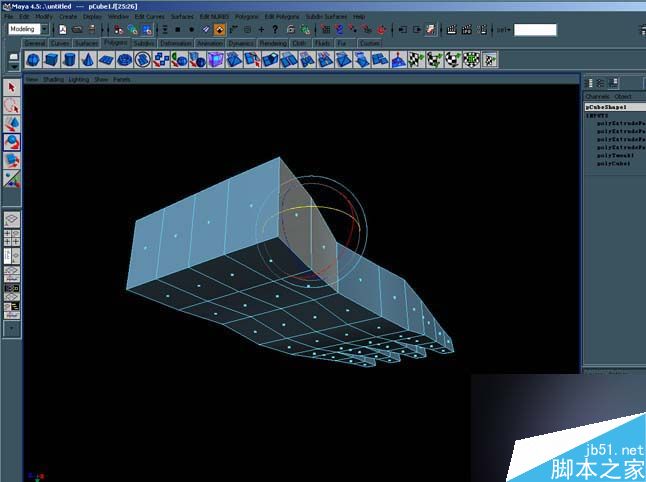Open the Panels menu in viewport
Viewport: 646px width, 482px height.
[x=122, y=80]
